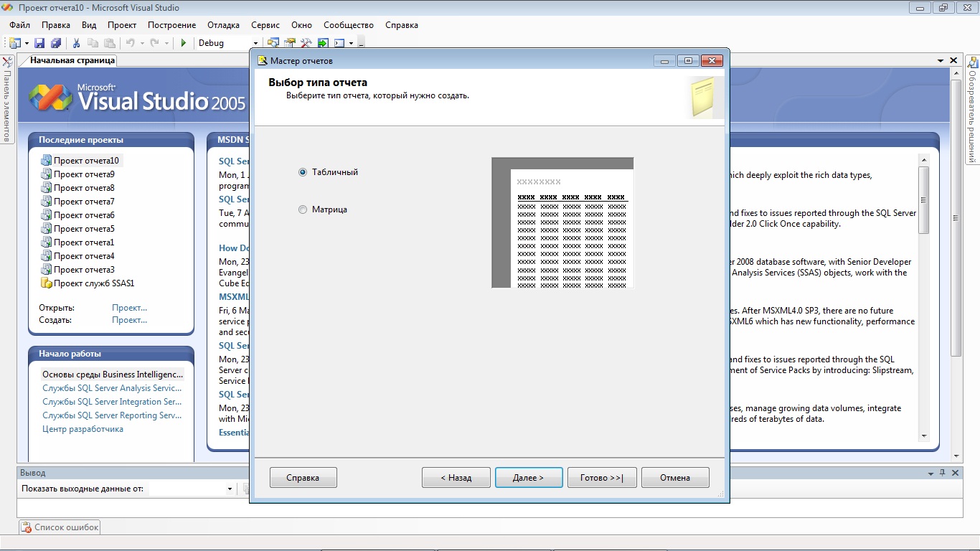This screenshot has height=551, width=980.
Task: Open recent project Проект отчета8
Action: pyautogui.click(x=84, y=188)
